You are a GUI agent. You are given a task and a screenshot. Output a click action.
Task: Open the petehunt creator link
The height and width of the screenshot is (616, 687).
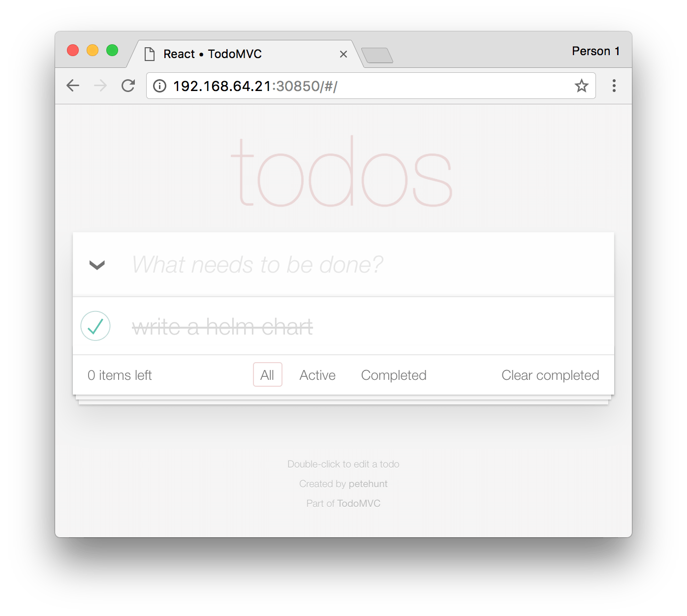[368, 484]
